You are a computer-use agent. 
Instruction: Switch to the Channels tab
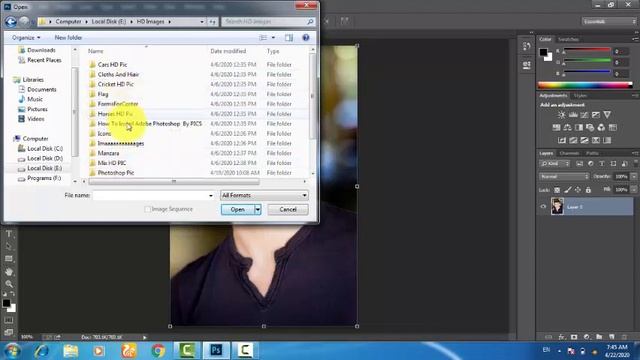point(569,153)
